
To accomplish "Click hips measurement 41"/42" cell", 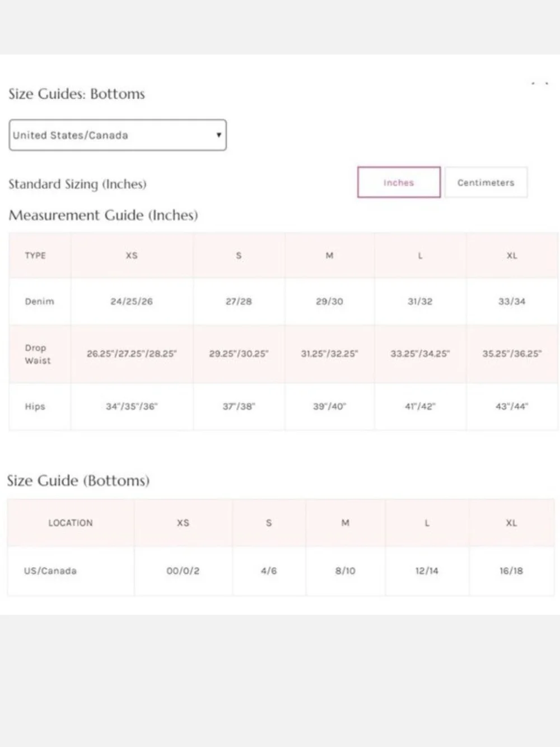I will (420, 407).
